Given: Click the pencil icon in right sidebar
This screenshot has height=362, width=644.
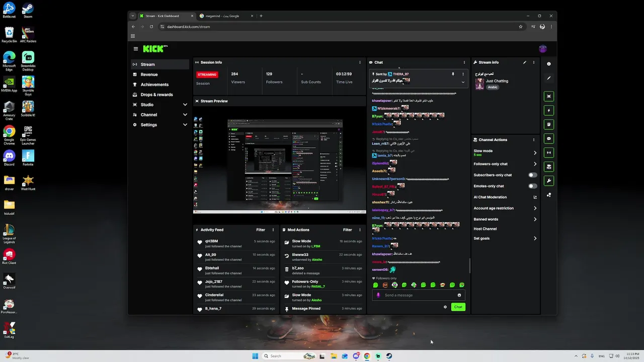Looking at the screenshot, I should tap(549, 78).
